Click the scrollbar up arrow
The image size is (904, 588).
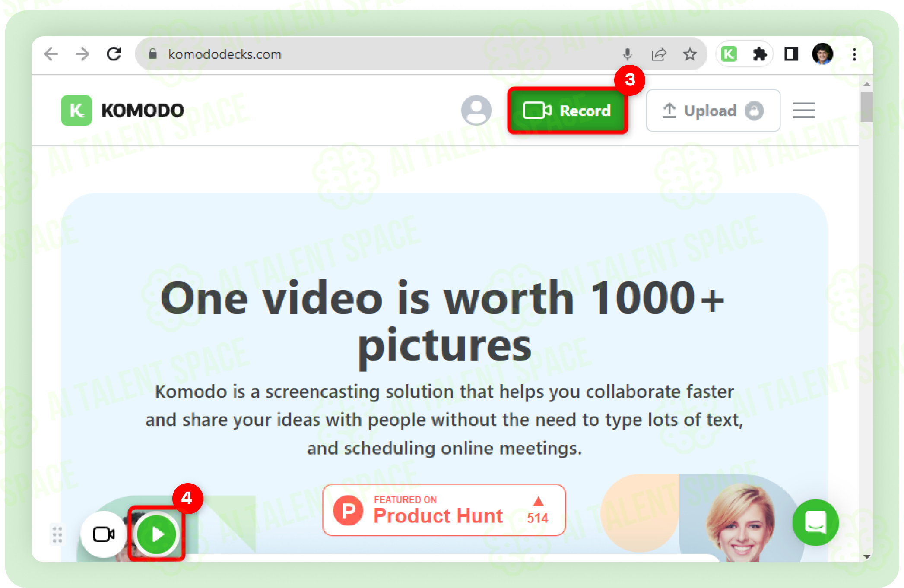(x=866, y=84)
